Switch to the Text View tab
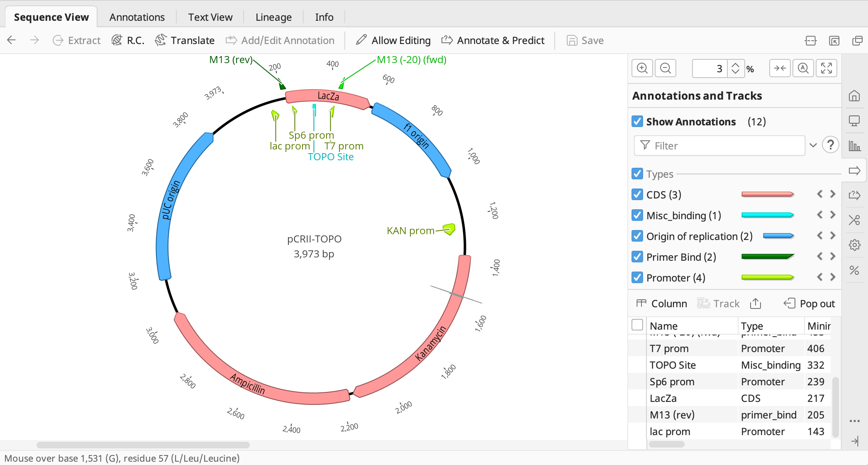The image size is (868, 465). (210, 17)
